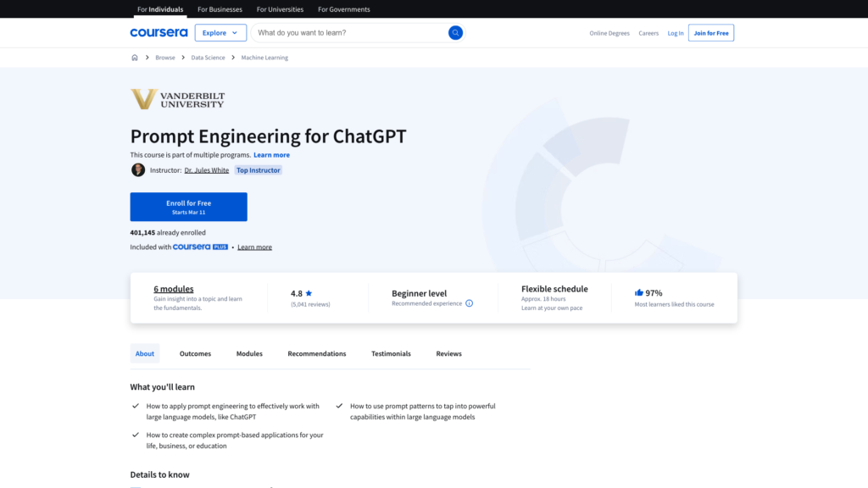
Task: Click Dr. Jules White's instructor photo
Action: [138, 170]
